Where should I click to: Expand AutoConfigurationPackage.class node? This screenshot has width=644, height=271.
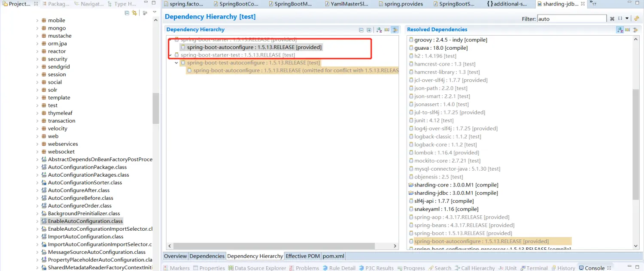(37, 167)
